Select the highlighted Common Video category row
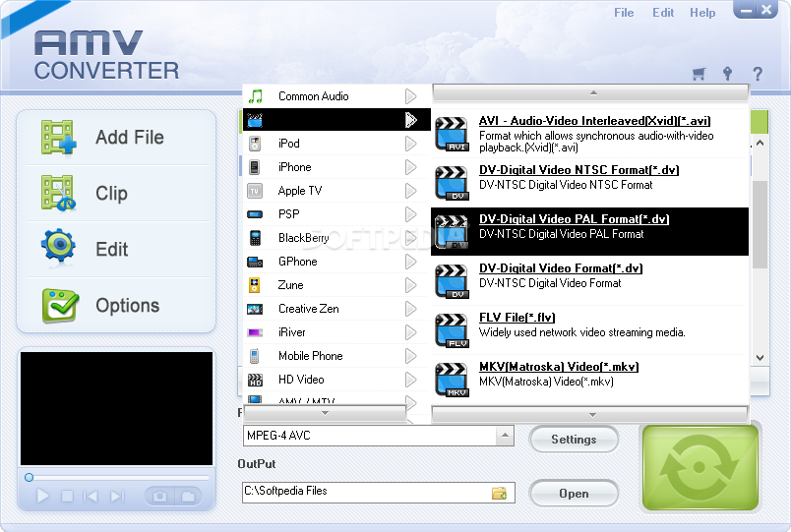 click(336, 120)
